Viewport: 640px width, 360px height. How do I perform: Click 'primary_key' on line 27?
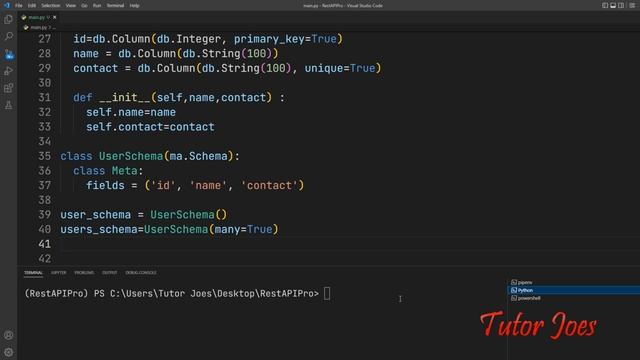click(x=269, y=39)
